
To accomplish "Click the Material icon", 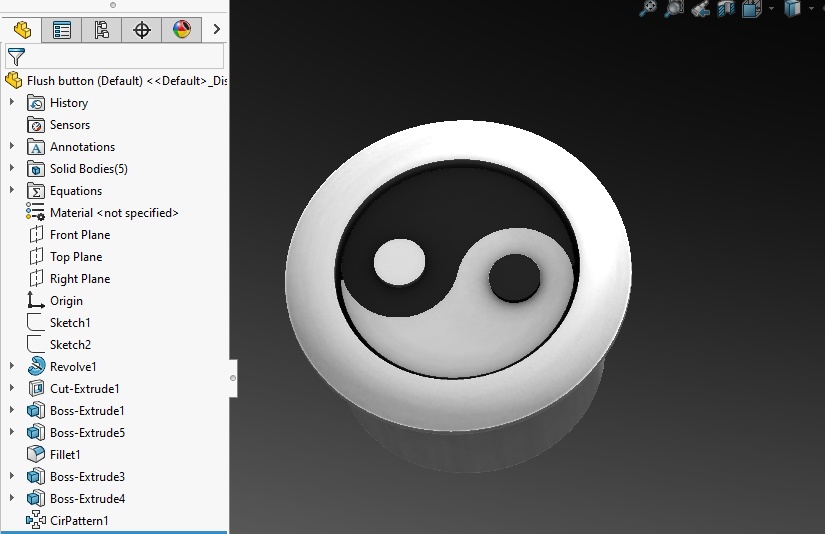I will pyautogui.click(x=35, y=211).
